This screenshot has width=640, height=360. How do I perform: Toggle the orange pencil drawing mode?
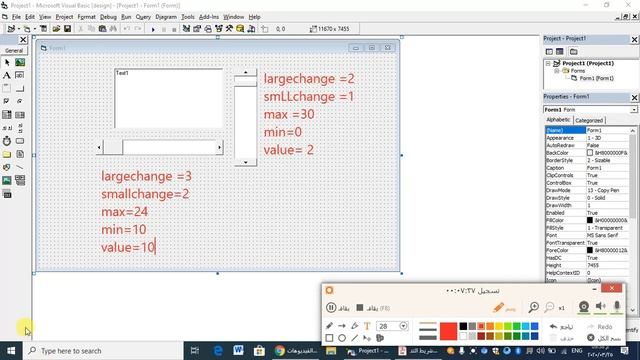coord(498,307)
